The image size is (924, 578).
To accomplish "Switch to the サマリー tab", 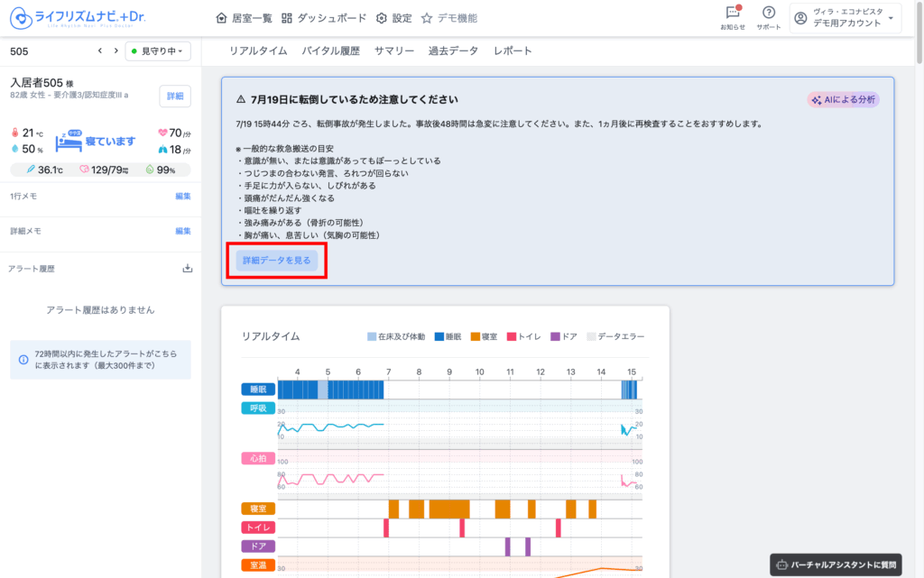I will coord(394,51).
